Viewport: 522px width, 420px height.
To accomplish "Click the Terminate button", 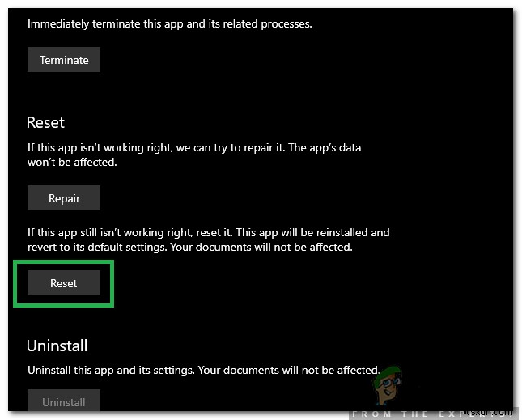I will 64,60.
